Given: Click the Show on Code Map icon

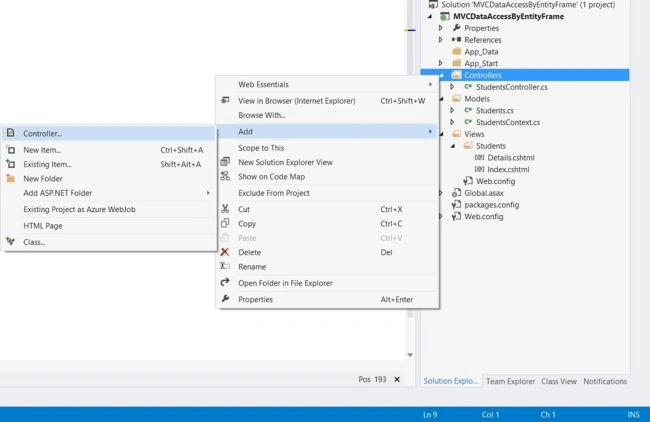Looking at the screenshot, I should point(225,176).
